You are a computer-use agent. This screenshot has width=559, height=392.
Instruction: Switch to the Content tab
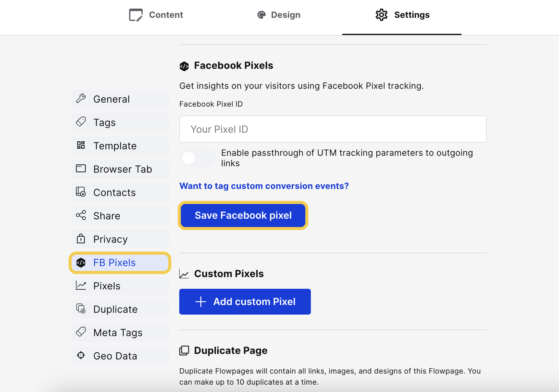click(x=156, y=15)
